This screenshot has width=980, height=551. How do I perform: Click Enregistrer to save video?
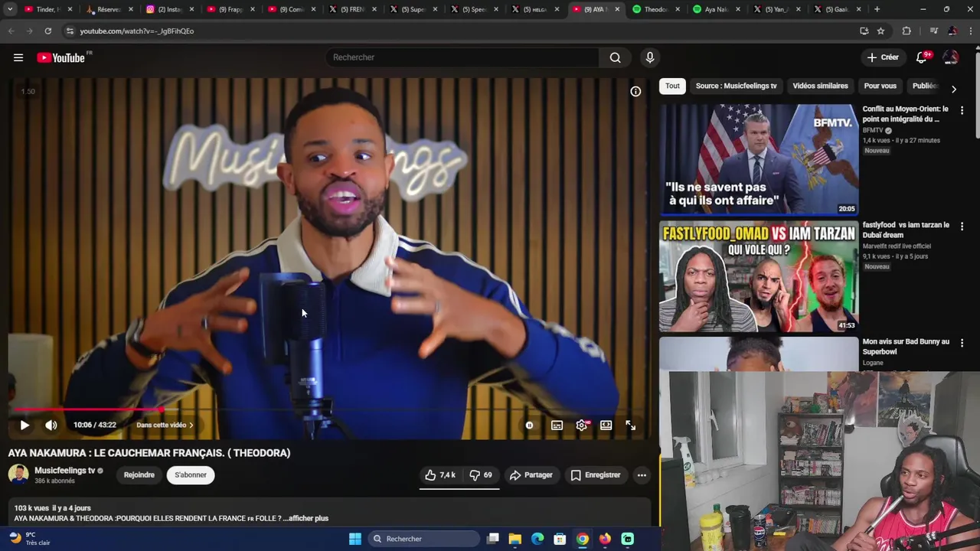(x=596, y=475)
